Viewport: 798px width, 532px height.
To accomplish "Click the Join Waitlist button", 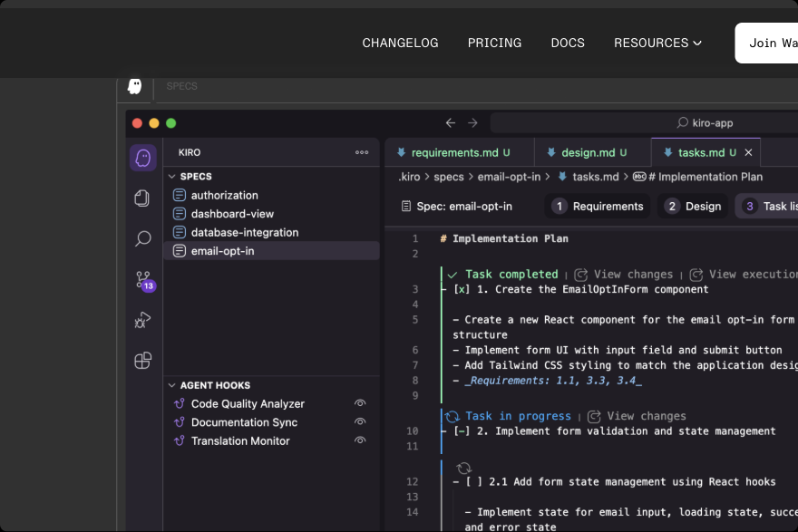I will (x=766, y=44).
